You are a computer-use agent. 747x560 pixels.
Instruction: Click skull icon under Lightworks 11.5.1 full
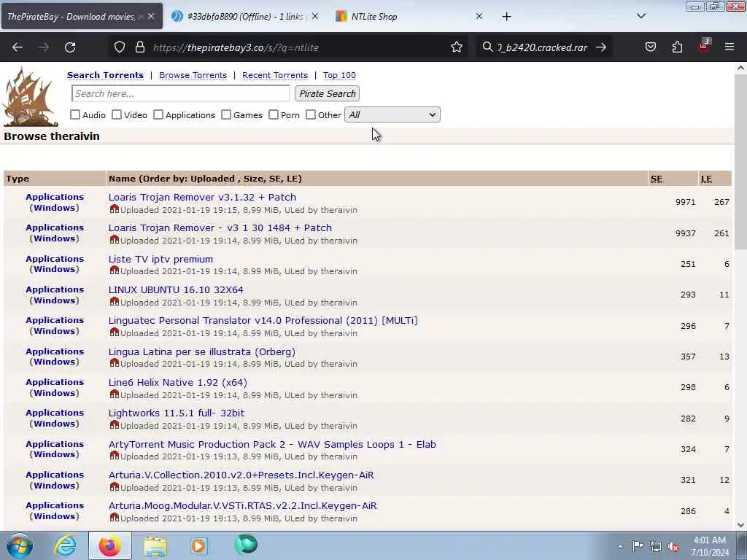(x=115, y=425)
